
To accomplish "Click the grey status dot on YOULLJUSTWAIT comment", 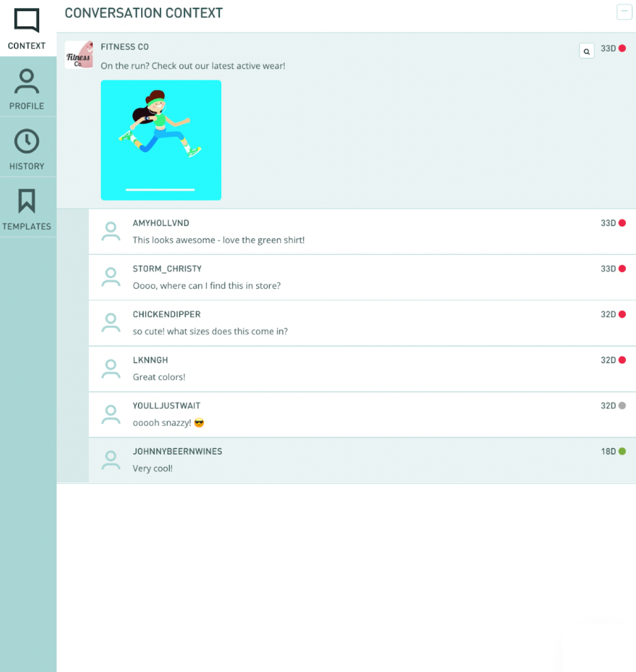I will click(622, 406).
